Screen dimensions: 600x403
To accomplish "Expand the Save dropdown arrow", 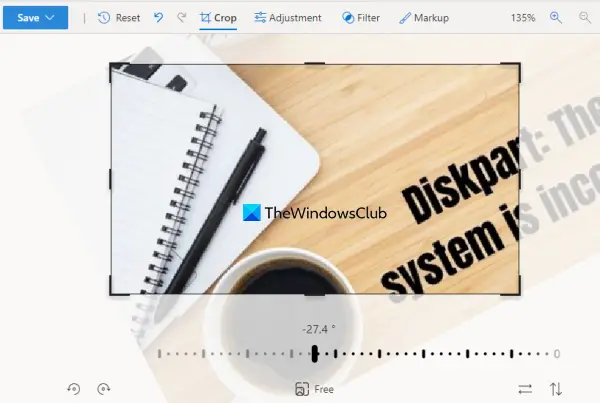I will tap(50, 18).
